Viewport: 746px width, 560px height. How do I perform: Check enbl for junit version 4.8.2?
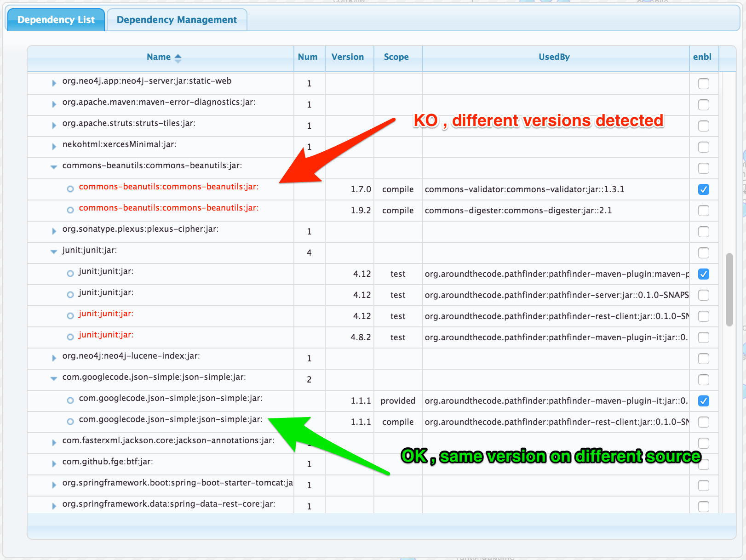[x=704, y=337]
